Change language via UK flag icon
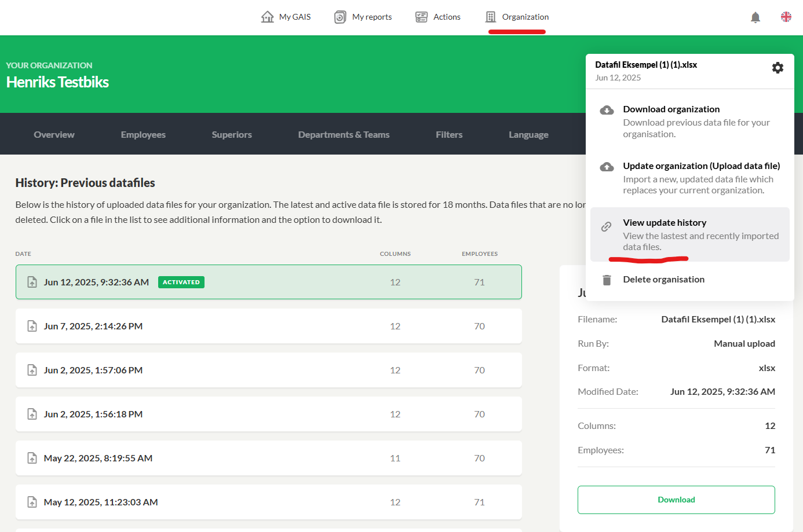This screenshot has width=803, height=532. pyautogui.click(x=786, y=17)
